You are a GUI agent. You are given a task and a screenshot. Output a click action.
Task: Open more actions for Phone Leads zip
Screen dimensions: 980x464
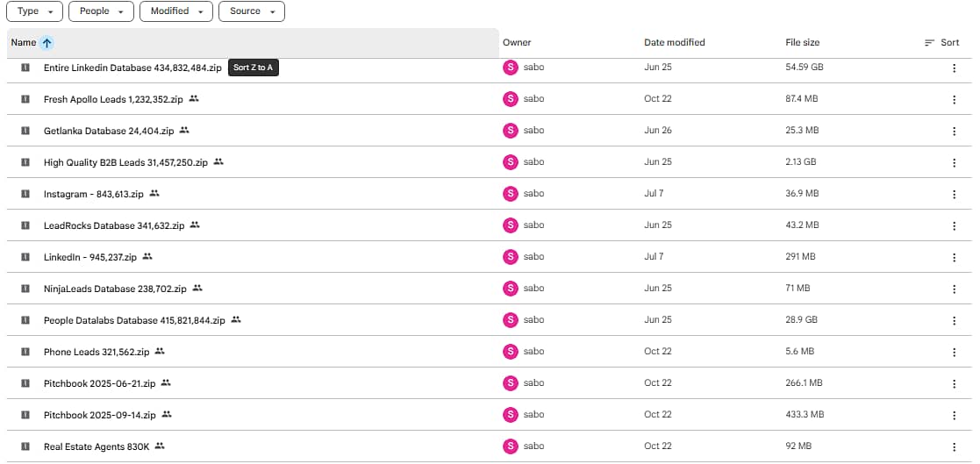tap(954, 353)
